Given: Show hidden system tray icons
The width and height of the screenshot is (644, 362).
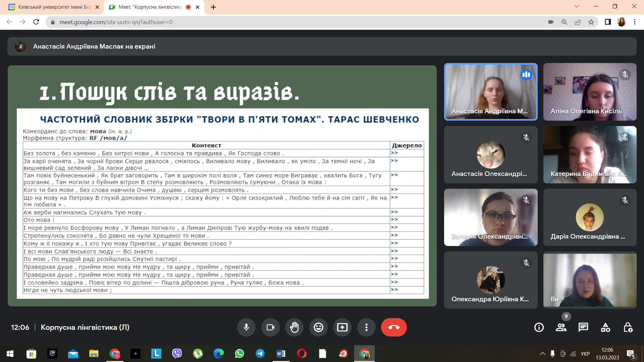Looking at the screenshot, I should pos(542,354).
